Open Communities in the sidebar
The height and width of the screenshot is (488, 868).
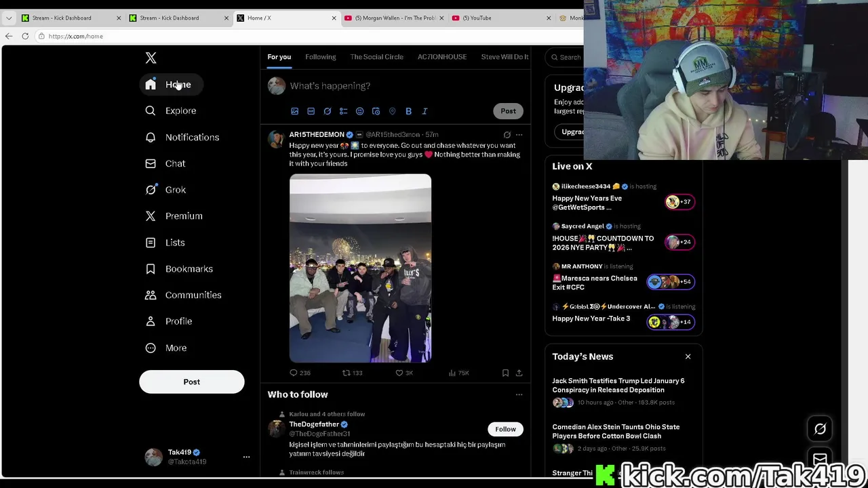point(184,295)
